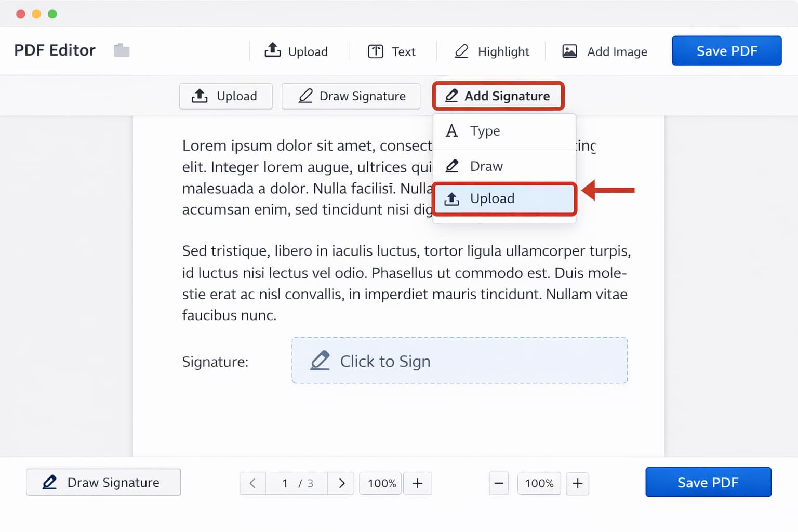The height and width of the screenshot is (532, 798).
Task: Choose Type from the signature menu
Action: click(504, 131)
